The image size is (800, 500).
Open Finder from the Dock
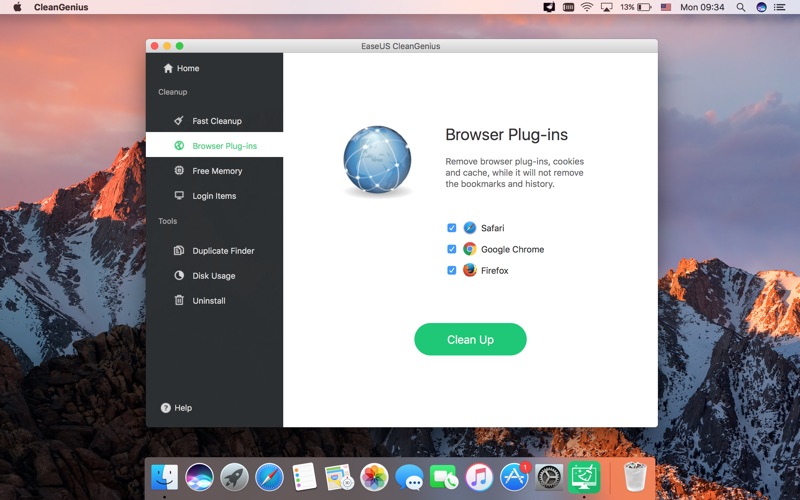[x=164, y=478]
